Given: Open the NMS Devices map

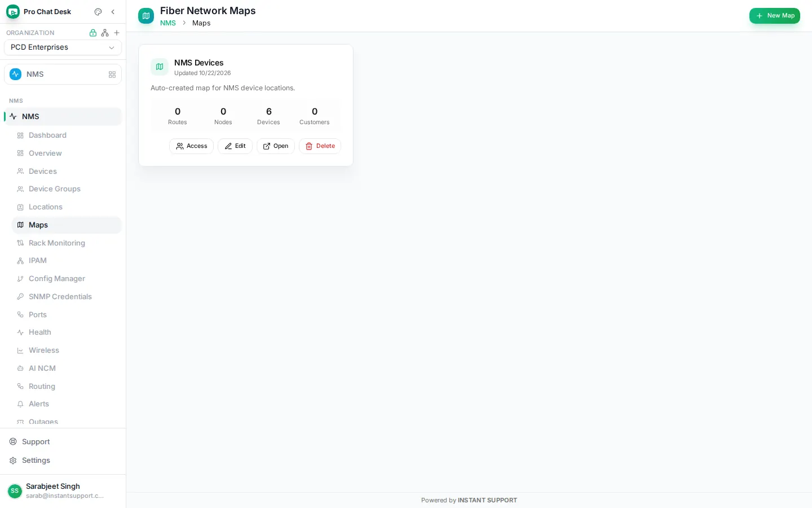Looking at the screenshot, I should click(x=276, y=146).
